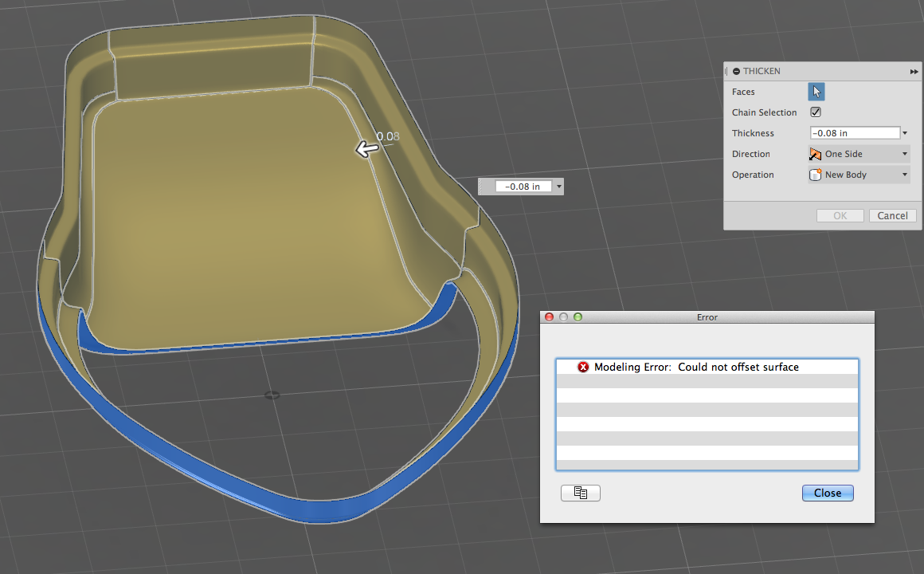This screenshot has height=574, width=924.
Task: Select the Faces selection pointer icon
Action: (816, 91)
